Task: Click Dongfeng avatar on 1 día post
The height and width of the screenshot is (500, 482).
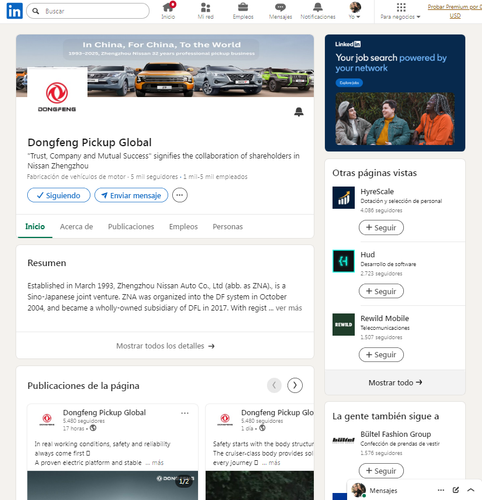Action: (x=225, y=419)
